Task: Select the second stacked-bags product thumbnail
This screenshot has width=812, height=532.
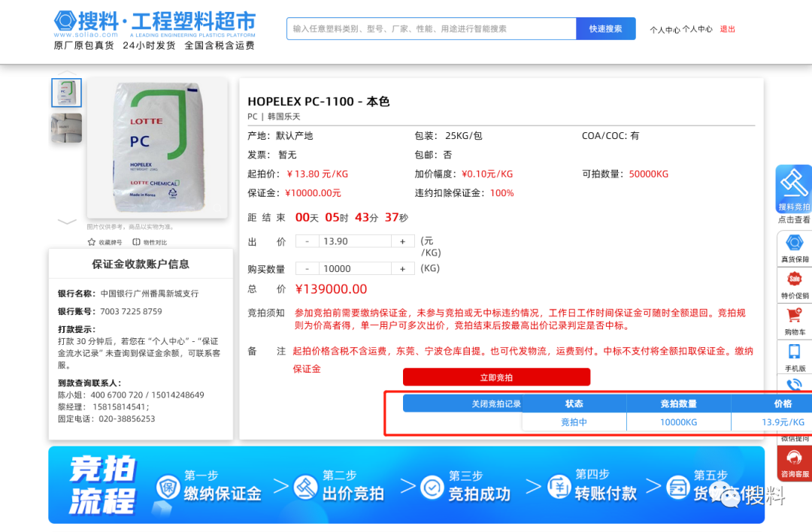Action: [66, 128]
